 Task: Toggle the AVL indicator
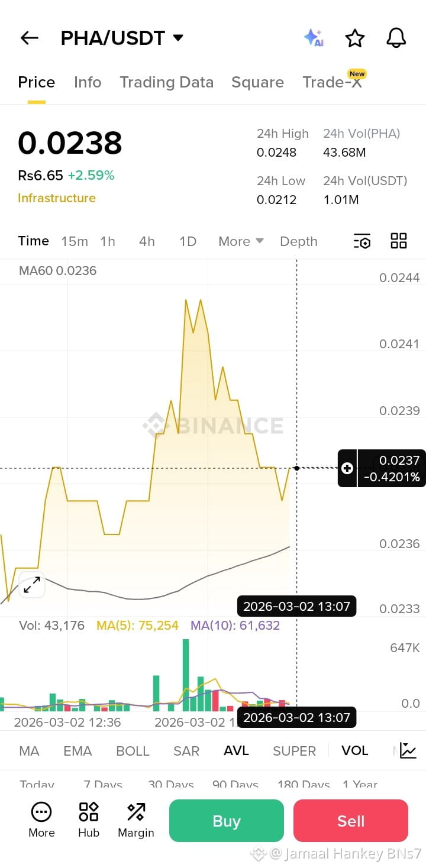pos(236,751)
